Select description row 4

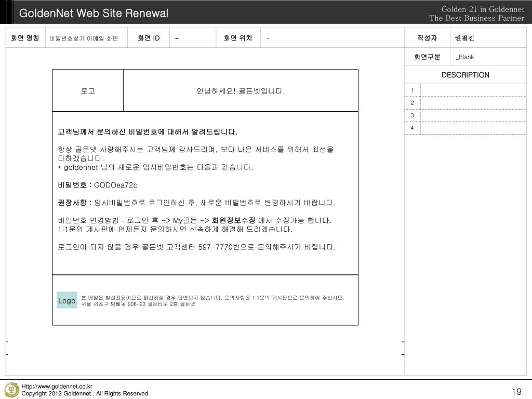pos(465,128)
